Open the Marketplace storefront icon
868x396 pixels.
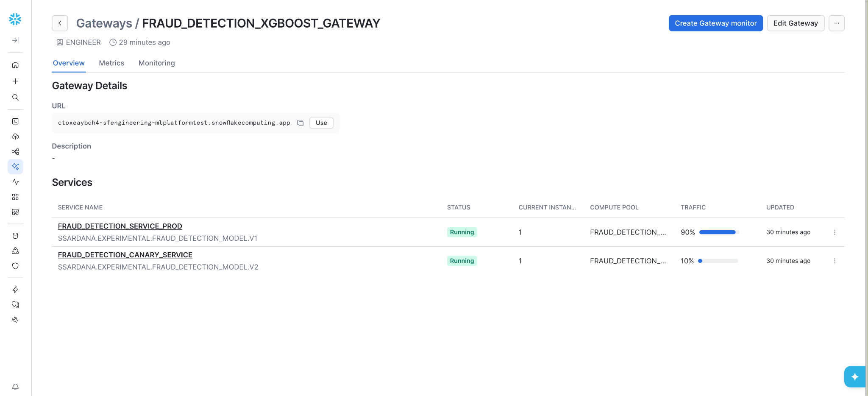(15, 212)
